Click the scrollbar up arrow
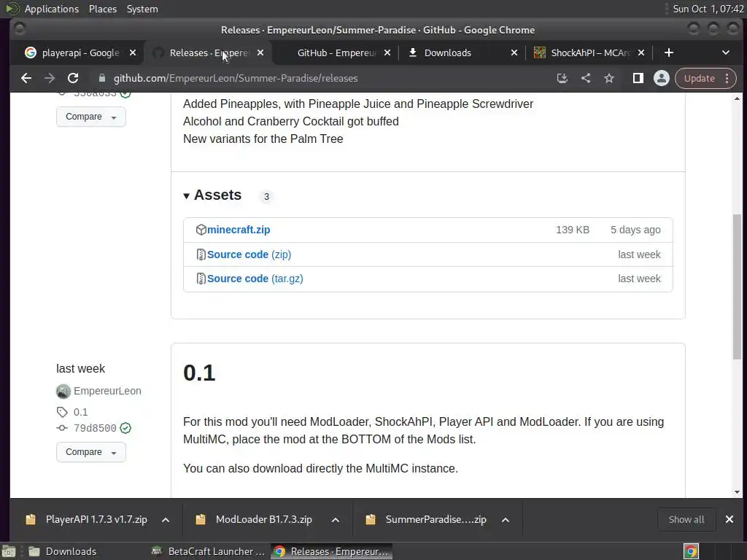The height and width of the screenshot is (560, 747). [x=737, y=98]
